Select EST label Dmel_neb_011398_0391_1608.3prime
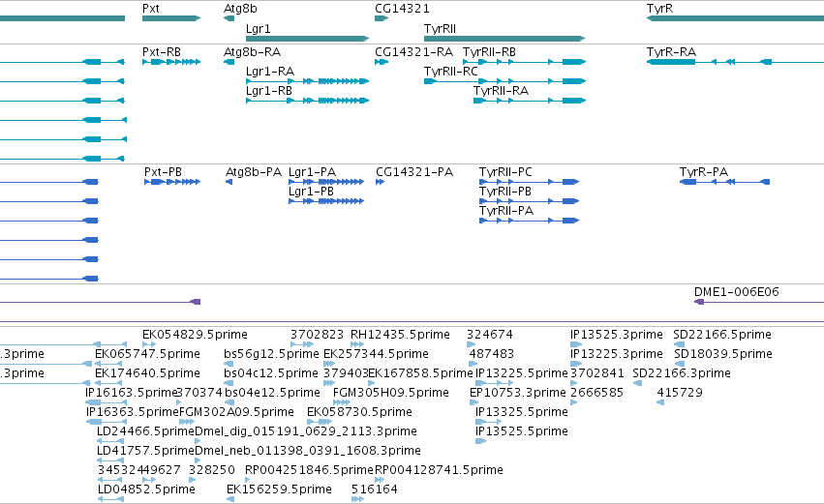The height and width of the screenshot is (504, 824). (x=307, y=451)
